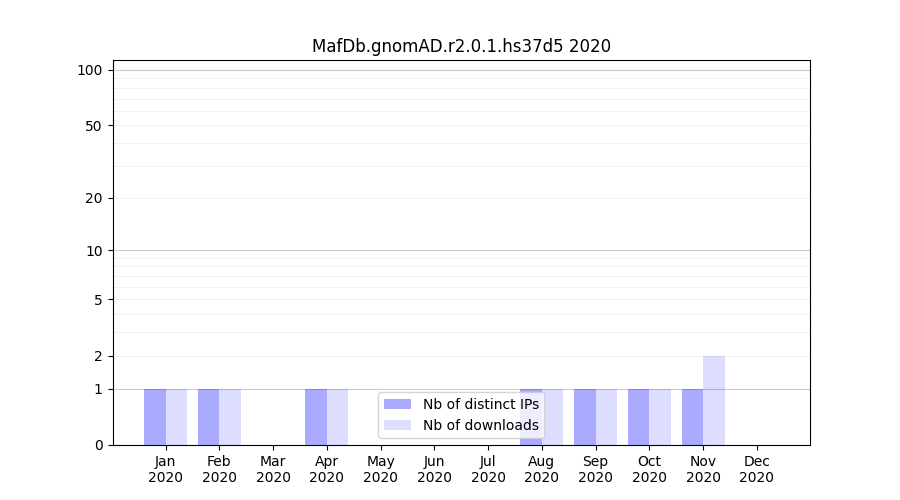Click the 'Nb of distinct IPs' legend swatch
Viewport: 900px width, 500px height.
click(x=397, y=404)
